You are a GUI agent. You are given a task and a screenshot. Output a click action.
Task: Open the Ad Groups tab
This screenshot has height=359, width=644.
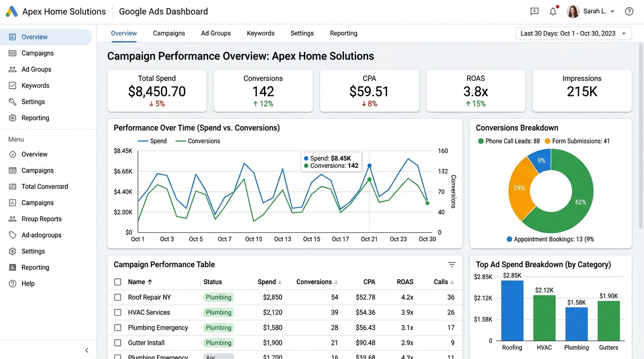(216, 33)
